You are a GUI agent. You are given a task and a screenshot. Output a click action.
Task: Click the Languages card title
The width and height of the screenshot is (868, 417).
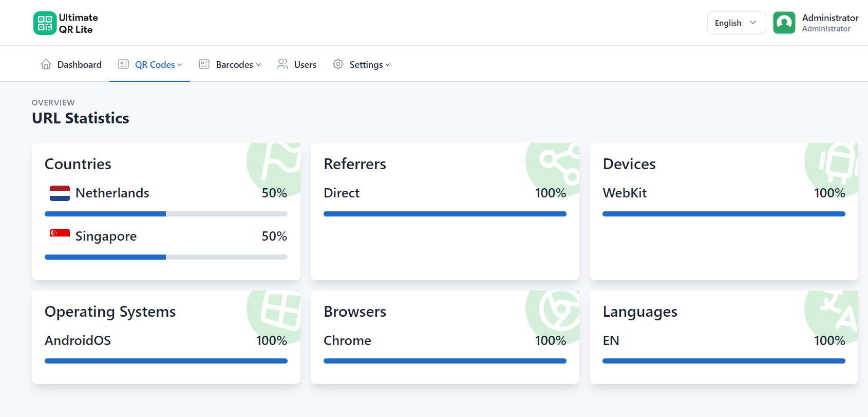(x=640, y=312)
